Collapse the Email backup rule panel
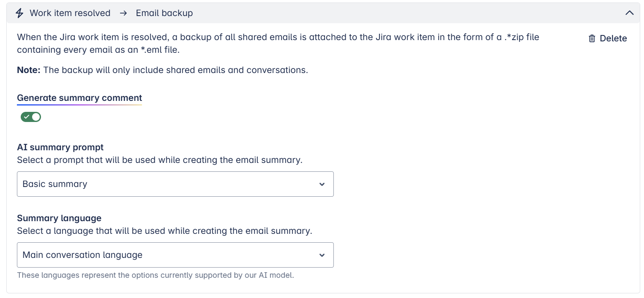Image resolution: width=644 pixels, height=298 pixels. [x=629, y=13]
